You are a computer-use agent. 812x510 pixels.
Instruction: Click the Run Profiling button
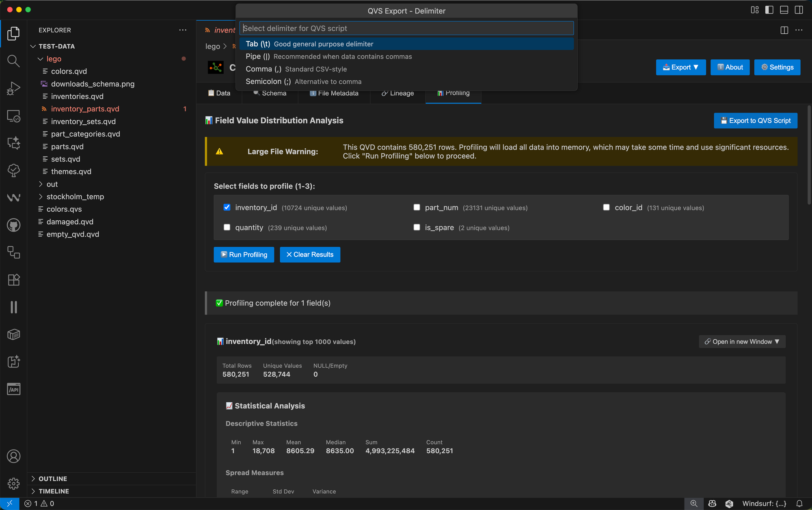244,254
